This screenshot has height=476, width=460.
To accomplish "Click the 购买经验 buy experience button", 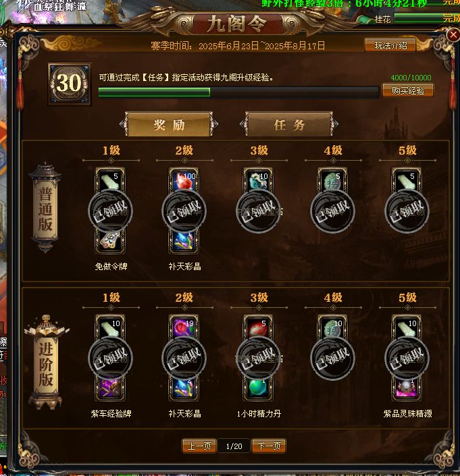I will click(x=407, y=90).
